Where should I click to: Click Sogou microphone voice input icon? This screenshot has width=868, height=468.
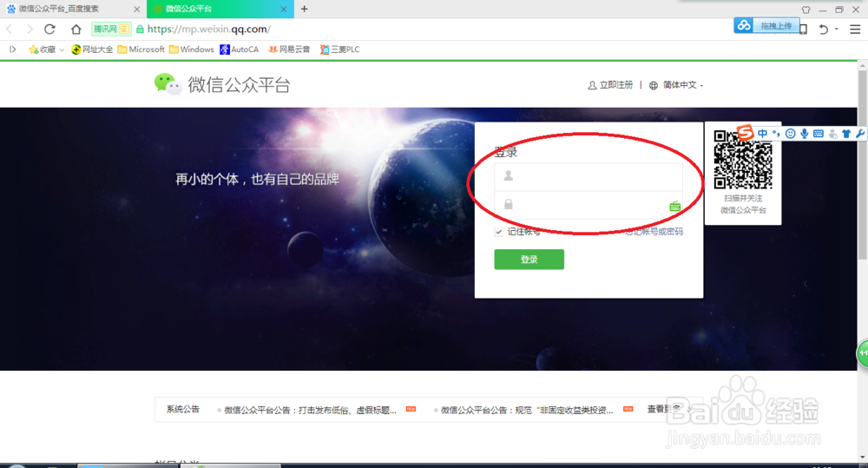(x=805, y=134)
